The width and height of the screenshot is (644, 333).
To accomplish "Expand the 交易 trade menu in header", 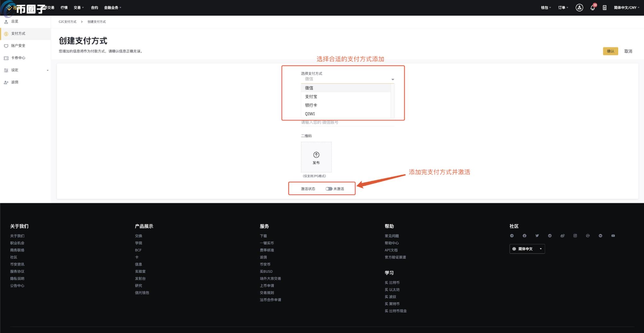I will [79, 8].
